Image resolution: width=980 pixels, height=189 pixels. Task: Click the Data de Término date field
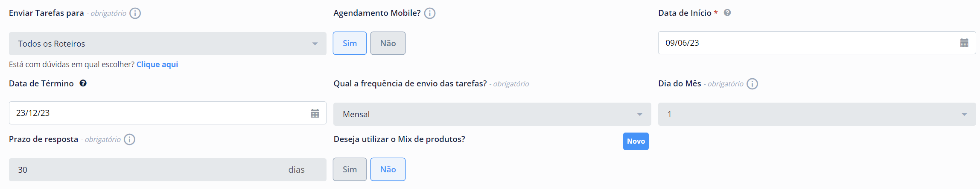[158, 113]
